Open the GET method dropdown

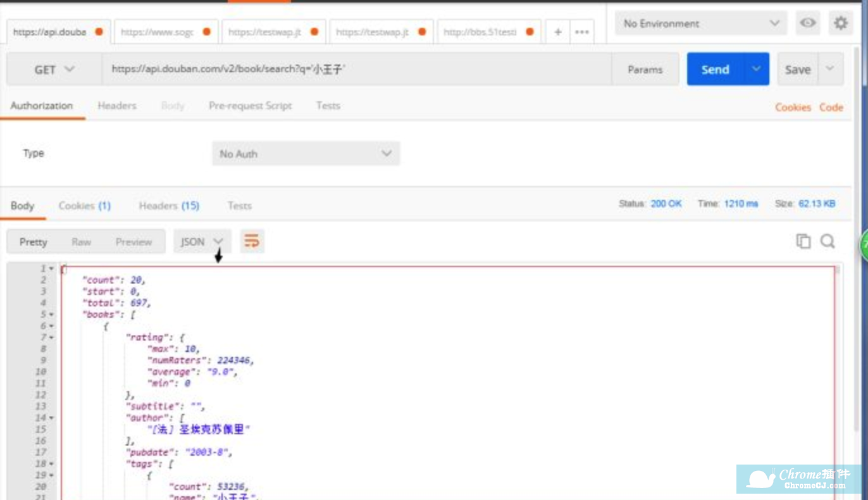point(54,70)
